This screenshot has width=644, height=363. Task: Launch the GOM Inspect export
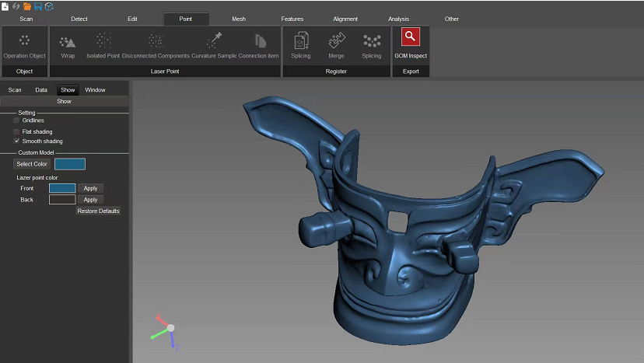(x=411, y=44)
